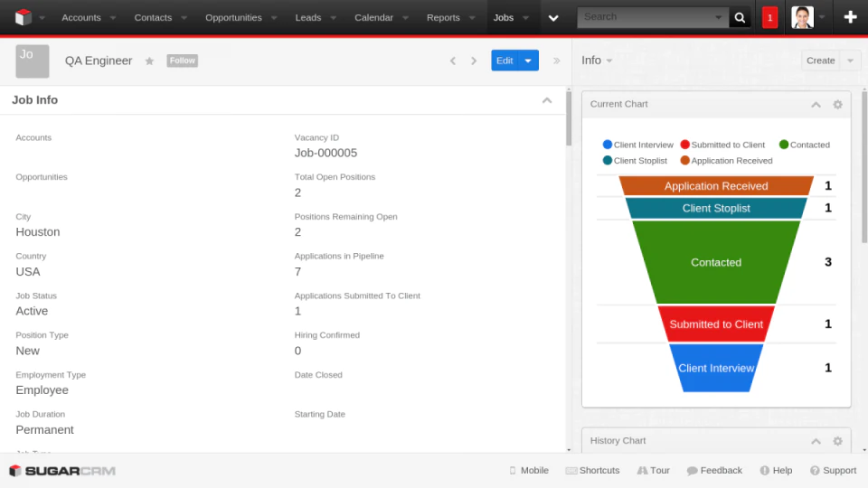The height and width of the screenshot is (488, 868).
Task: Go to previous record arrow
Action: [x=453, y=61]
